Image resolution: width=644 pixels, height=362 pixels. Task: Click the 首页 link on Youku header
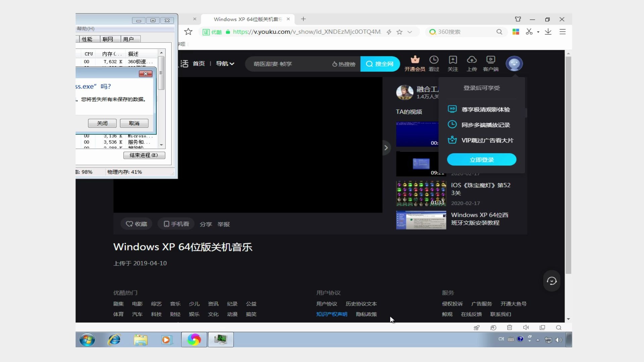199,64
